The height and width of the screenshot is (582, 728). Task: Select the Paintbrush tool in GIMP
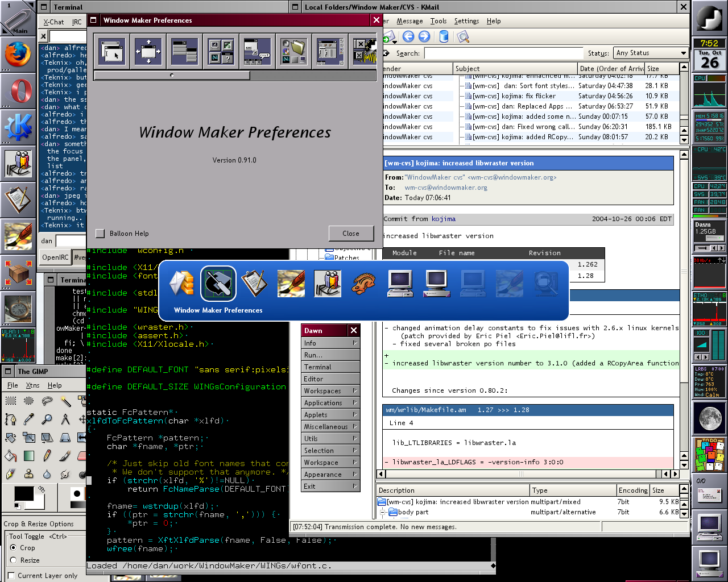pos(65,456)
